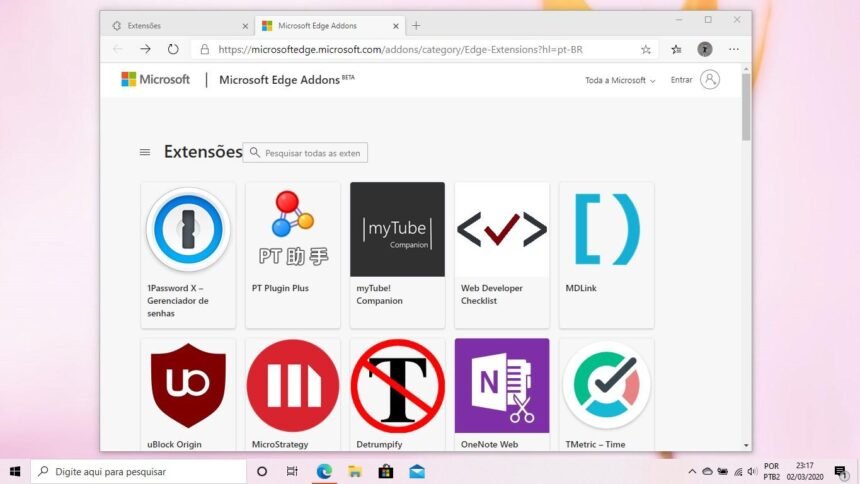Open the PT Plugin Plus extension icon
This screenshot has height=484, width=860.
click(293, 229)
